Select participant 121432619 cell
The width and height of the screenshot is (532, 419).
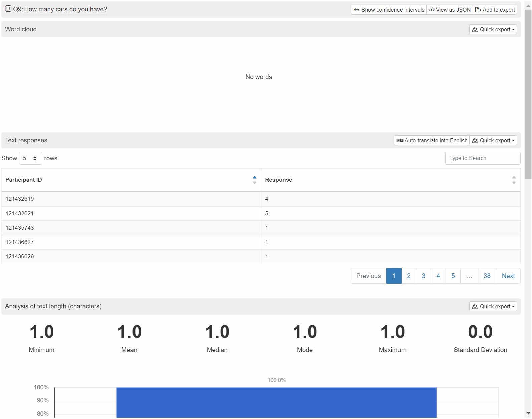[x=131, y=199]
